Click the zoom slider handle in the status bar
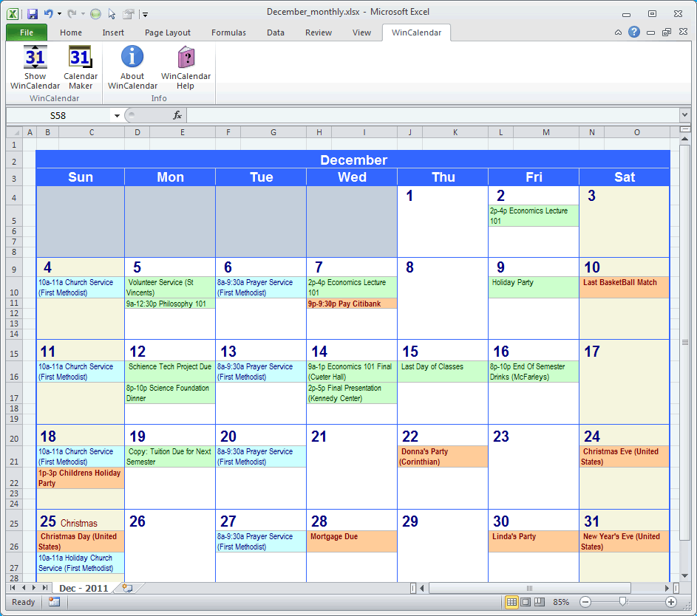This screenshot has height=616, width=697. pos(622,602)
